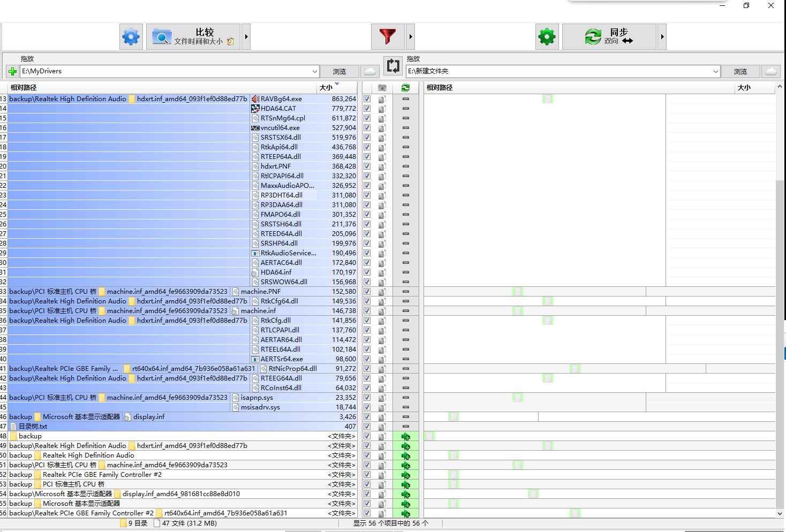Uncheck the checkbox for the isapnp.sys row

367,398
